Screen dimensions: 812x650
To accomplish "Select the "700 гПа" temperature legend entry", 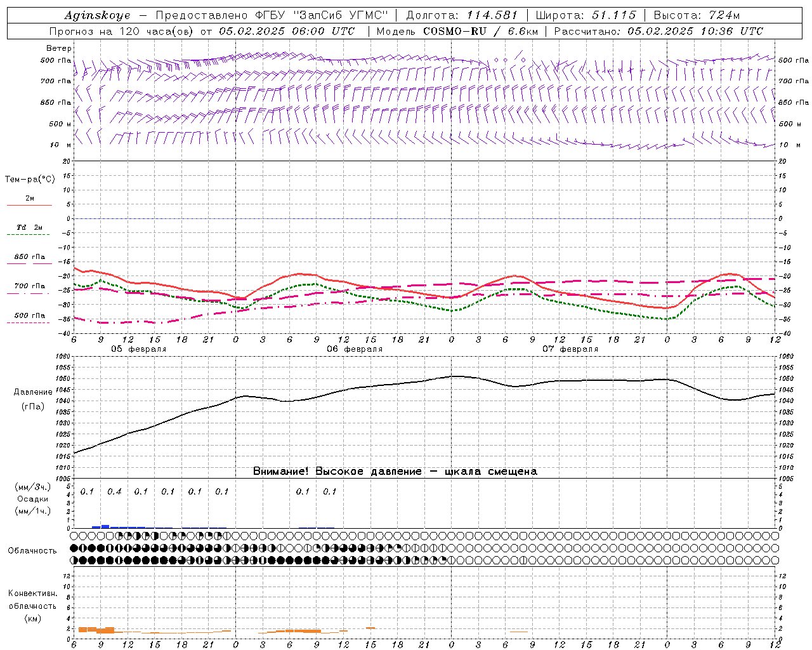I will pyautogui.click(x=30, y=286).
